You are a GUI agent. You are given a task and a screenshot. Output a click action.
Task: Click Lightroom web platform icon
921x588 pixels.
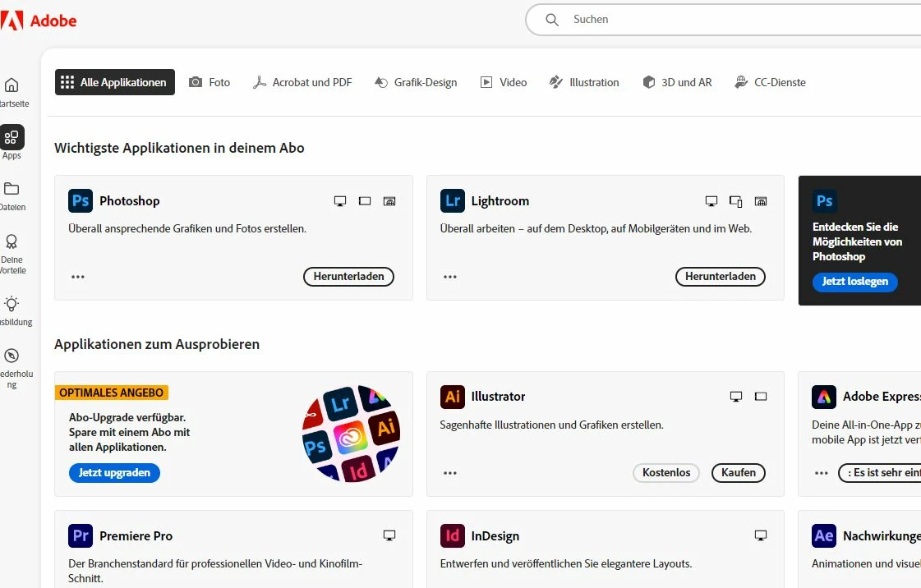pos(761,201)
